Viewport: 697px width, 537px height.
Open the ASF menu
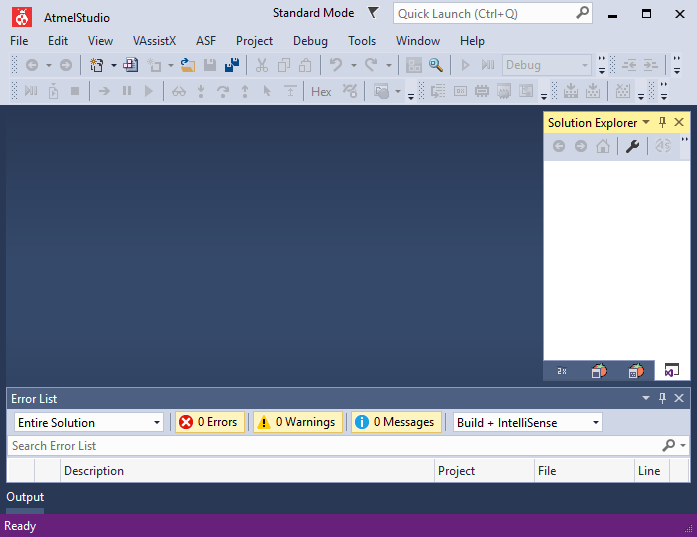[206, 41]
